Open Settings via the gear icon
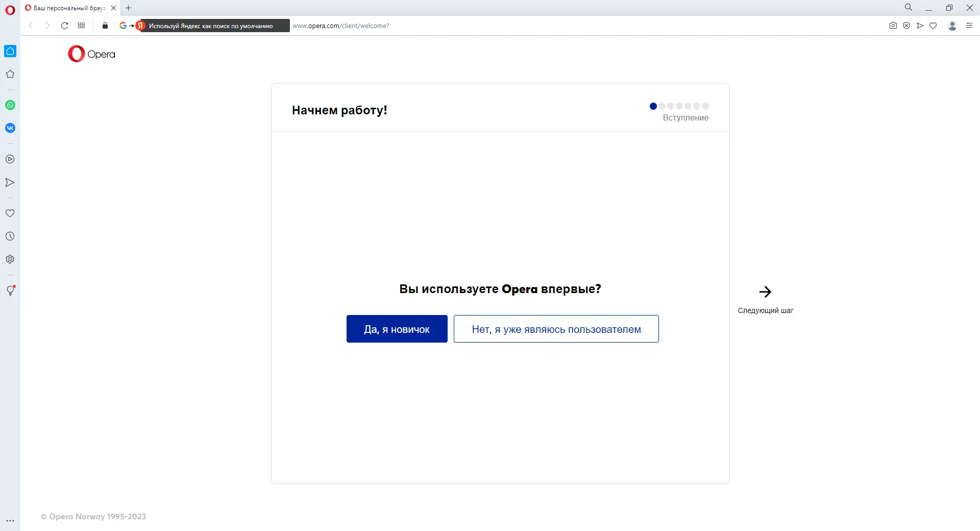The height and width of the screenshot is (531, 980). click(x=10, y=259)
